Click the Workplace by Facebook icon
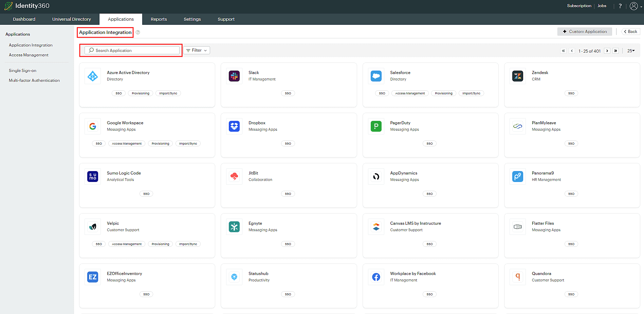Viewport: 644px width, 314px height. click(376, 277)
